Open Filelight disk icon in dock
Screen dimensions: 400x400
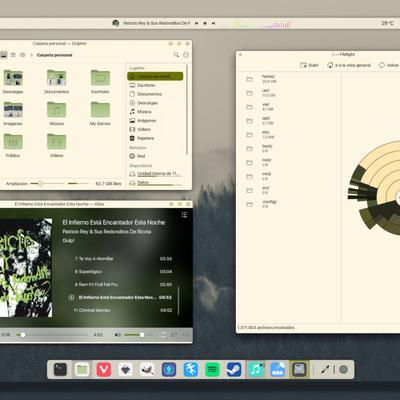coord(299,369)
